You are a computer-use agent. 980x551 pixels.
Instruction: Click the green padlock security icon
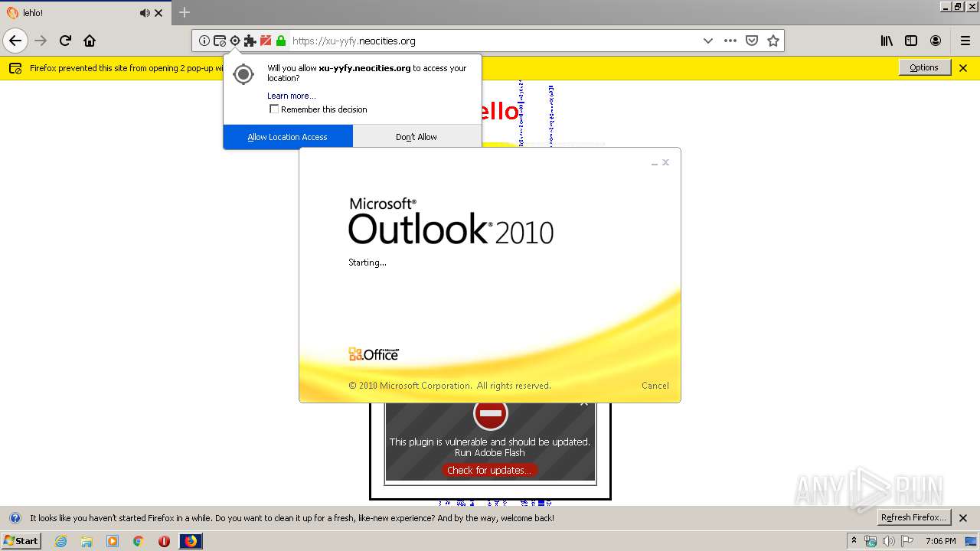pyautogui.click(x=281, y=41)
